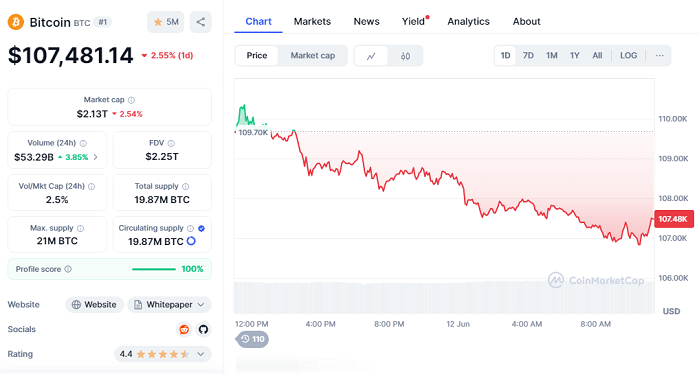This screenshot has height=374, width=699.
Task: Open the Markets tab
Action: [312, 21]
